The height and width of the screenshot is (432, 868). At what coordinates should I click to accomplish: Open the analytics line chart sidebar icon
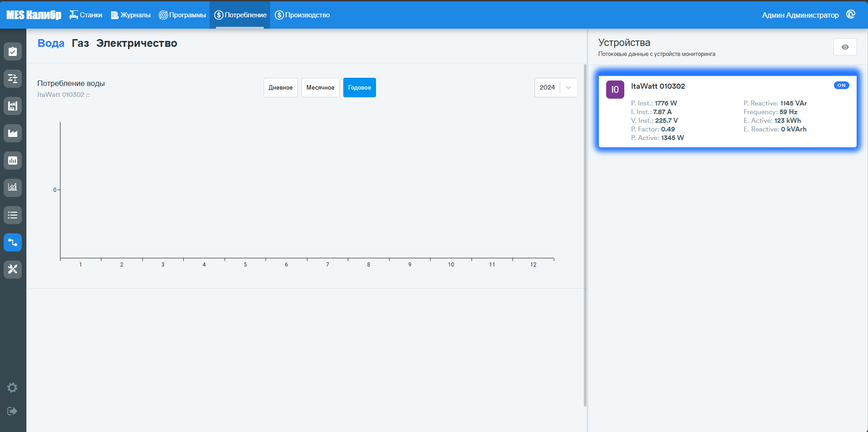point(13,188)
